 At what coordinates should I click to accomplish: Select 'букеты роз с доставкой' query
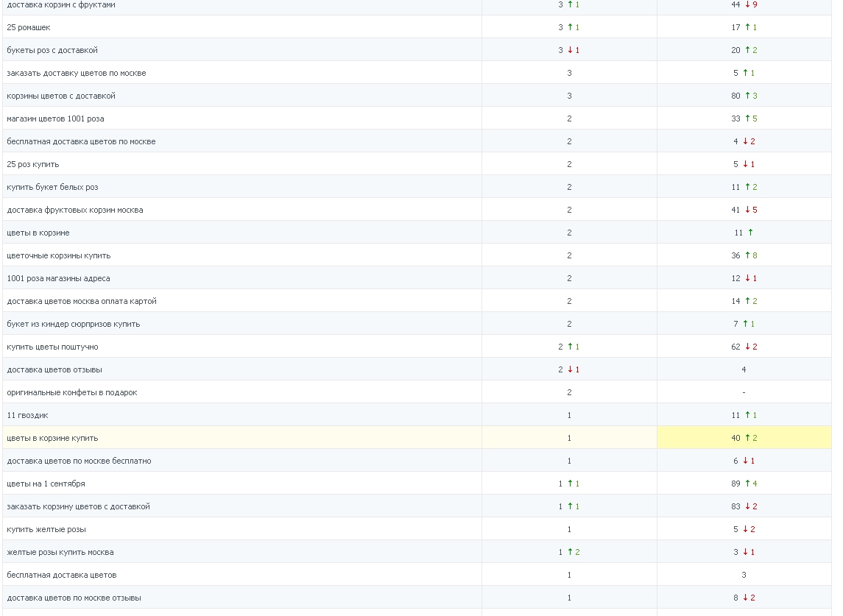pos(52,51)
